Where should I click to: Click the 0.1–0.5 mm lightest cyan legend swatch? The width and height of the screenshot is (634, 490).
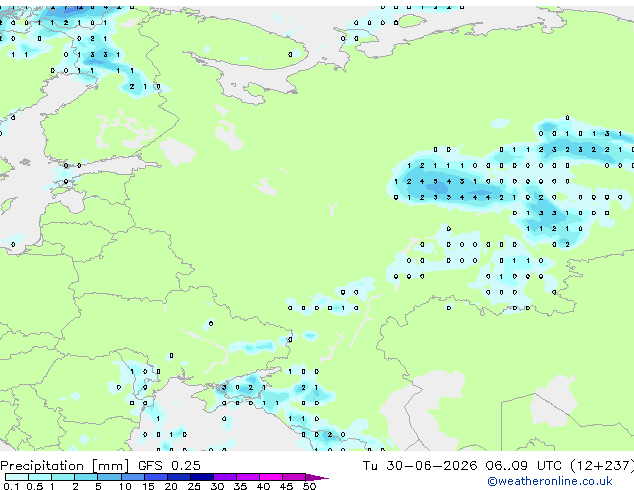(x=17, y=477)
